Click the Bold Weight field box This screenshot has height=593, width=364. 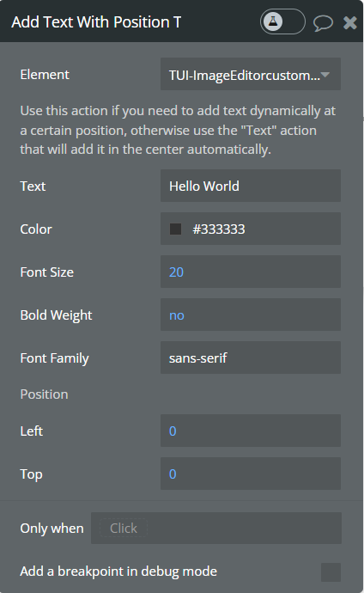(251, 315)
